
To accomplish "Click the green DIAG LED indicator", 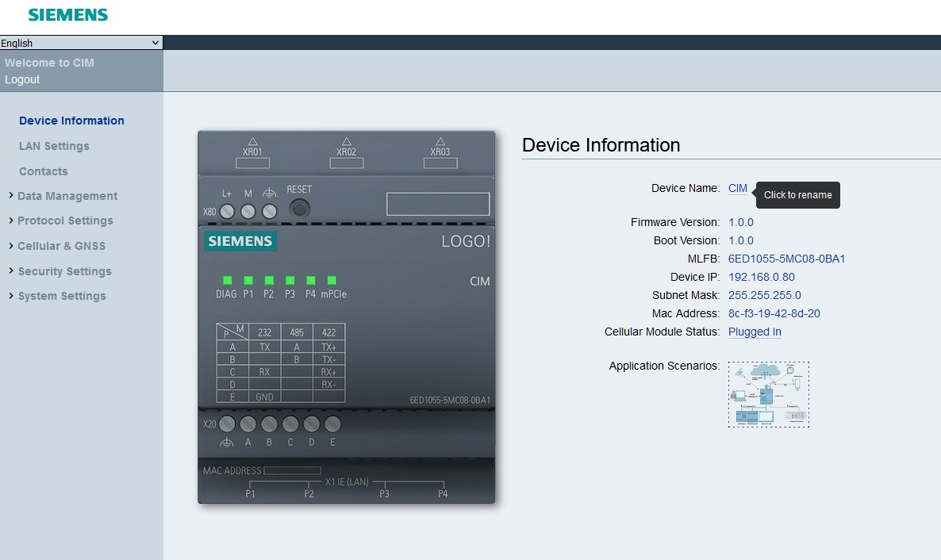I will coord(227,280).
